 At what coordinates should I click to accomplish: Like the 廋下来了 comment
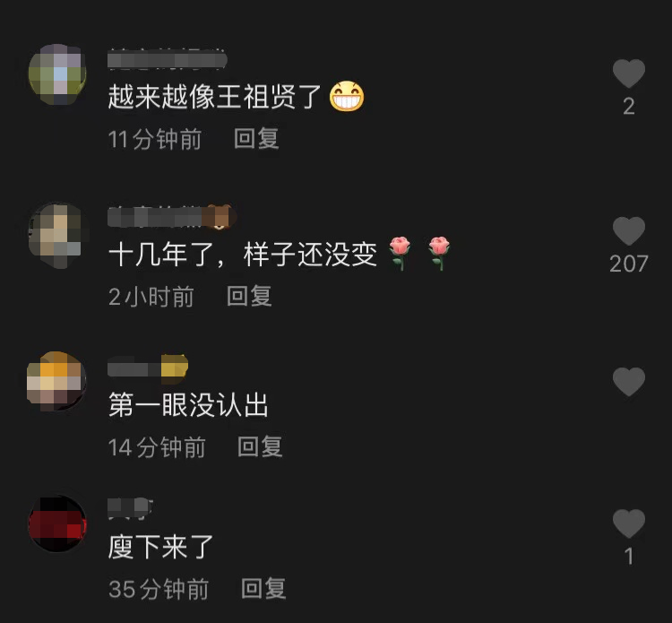click(629, 523)
